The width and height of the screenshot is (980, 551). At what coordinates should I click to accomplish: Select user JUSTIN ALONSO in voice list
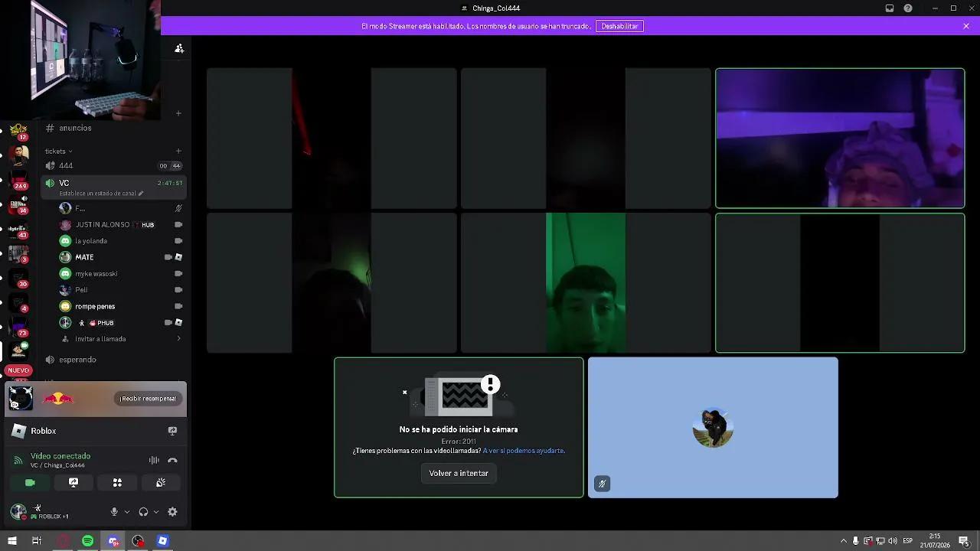tap(121, 224)
